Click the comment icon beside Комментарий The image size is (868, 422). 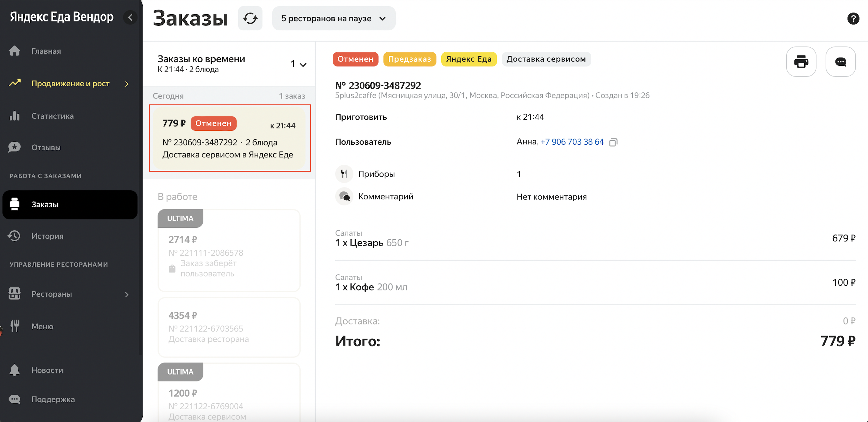tap(344, 196)
